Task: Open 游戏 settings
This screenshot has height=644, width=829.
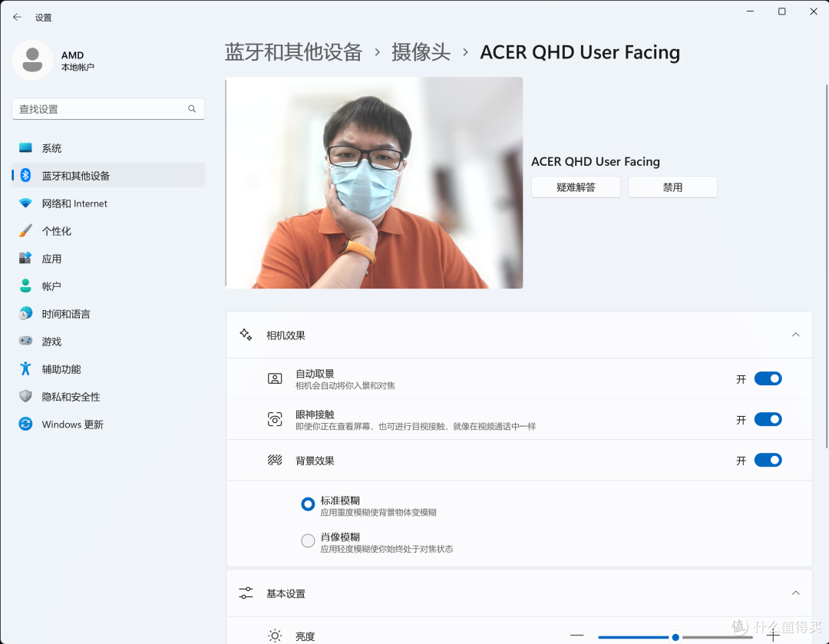Action: tap(108, 341)
